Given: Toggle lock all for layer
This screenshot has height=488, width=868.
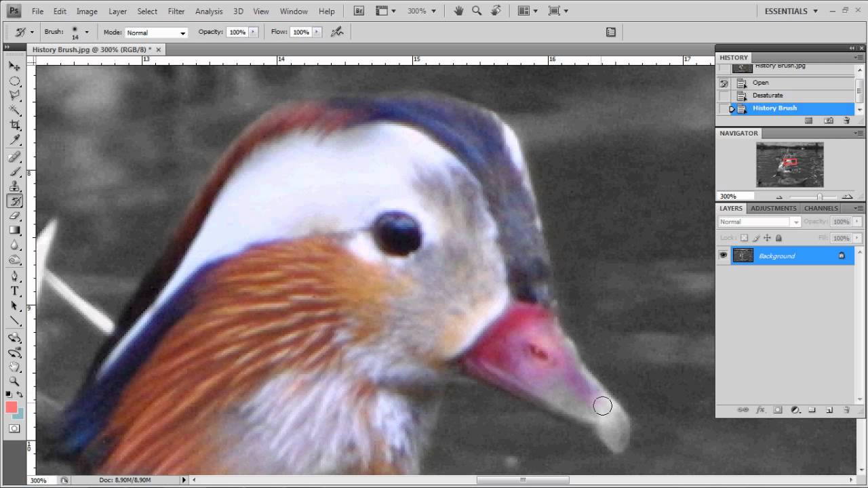Looking at the screenshot, I should (778, 238).
